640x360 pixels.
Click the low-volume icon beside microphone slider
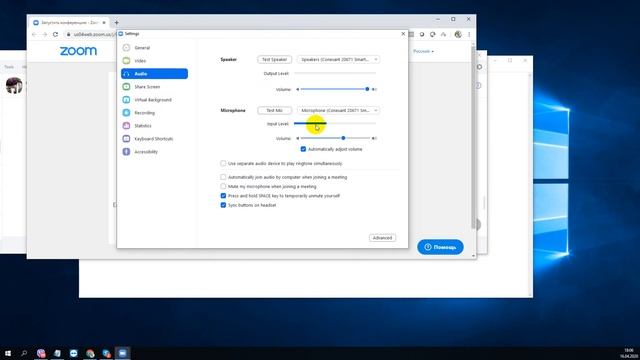[x=298, y=138]
